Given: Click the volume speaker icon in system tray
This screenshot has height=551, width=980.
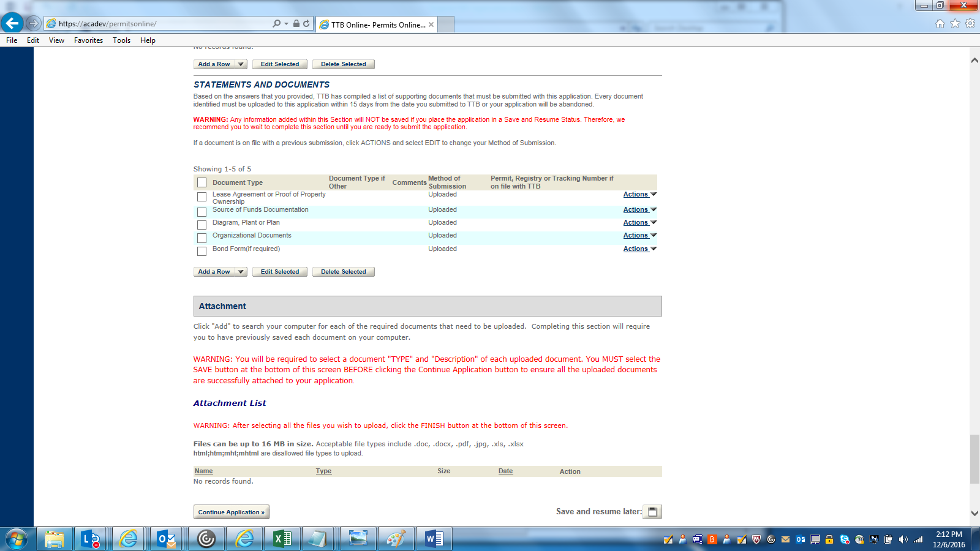Looking at the screenshot, I should pyautogui.click(x=903, y=539).
